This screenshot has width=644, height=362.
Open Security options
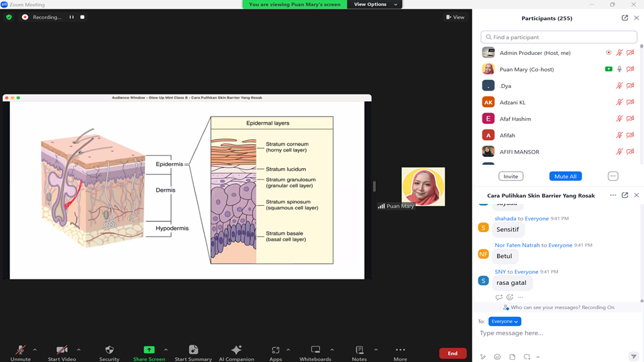click(109, 353)
